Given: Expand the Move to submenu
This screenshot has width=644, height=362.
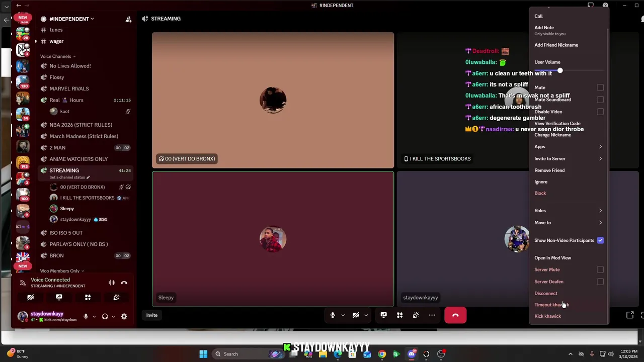Looking at the screenshot, I should [x=569, y=222].
